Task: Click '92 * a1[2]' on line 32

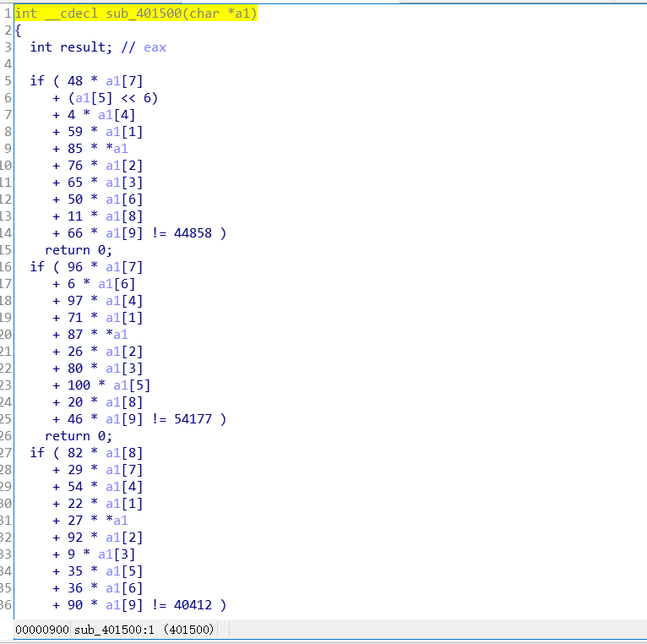Action: 106,538
